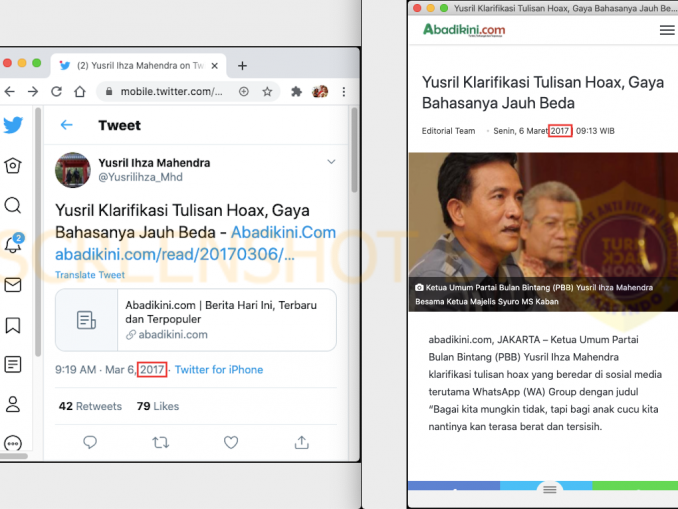Image resolution: width=678 pixels, height=509 pixels.
Task: Open Abadikini hamburger menu
Action: tap(667, 30)
